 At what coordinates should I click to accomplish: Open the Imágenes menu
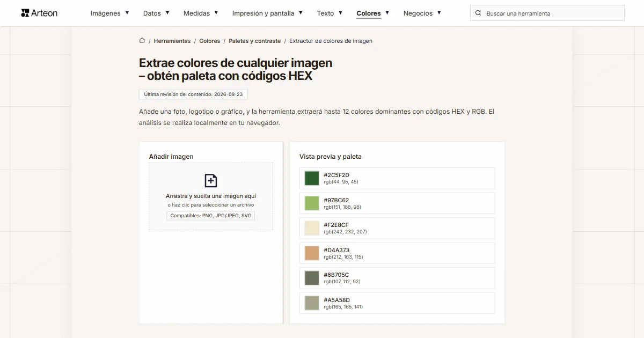coord(106,13)
